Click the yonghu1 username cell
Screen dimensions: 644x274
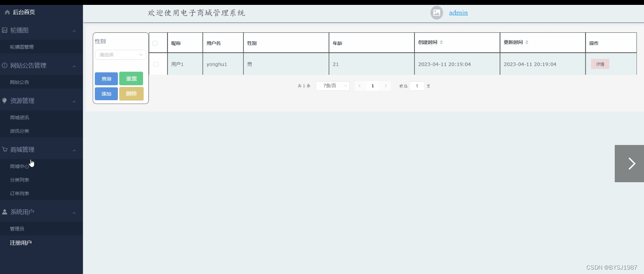pyautogui.click(x=217, y=64)
